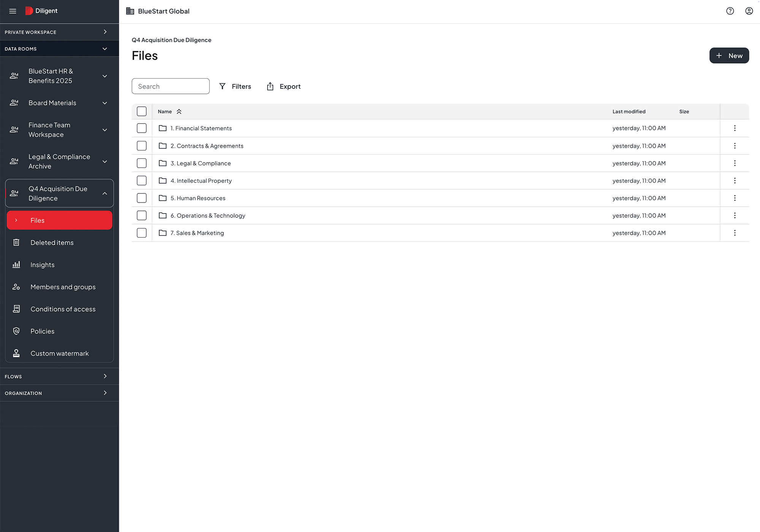Open the hamburger navigation menu
Screen dimensions: 760x532
coord(13,11)
